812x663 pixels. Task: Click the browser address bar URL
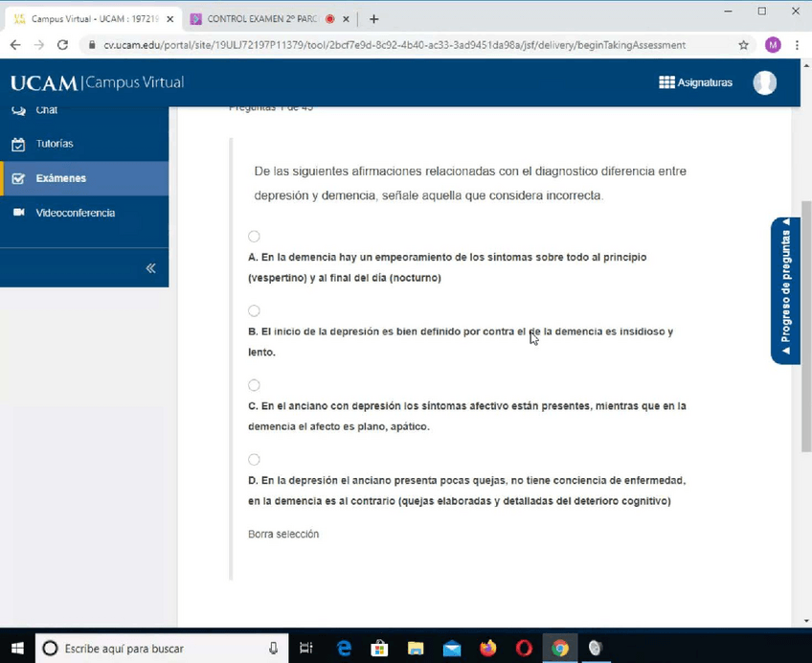coord(395,45)
